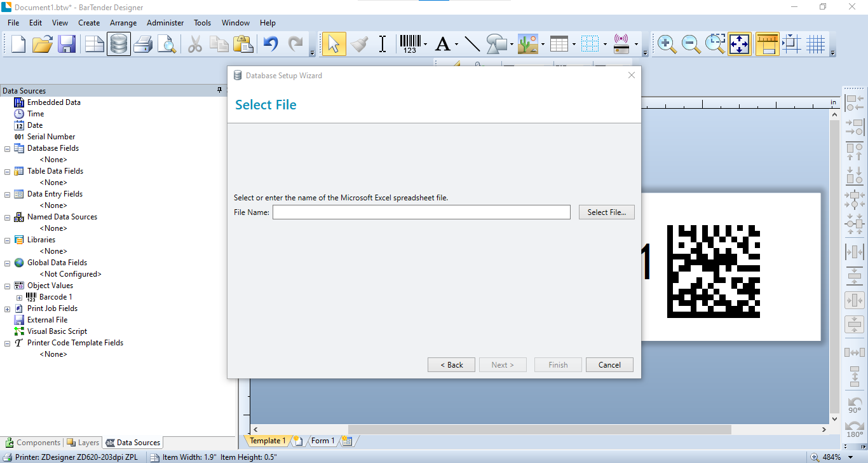
Task: Open the Database Connection Setup toolbar icon
Action: pyautogui.click(x=119, y=44)
